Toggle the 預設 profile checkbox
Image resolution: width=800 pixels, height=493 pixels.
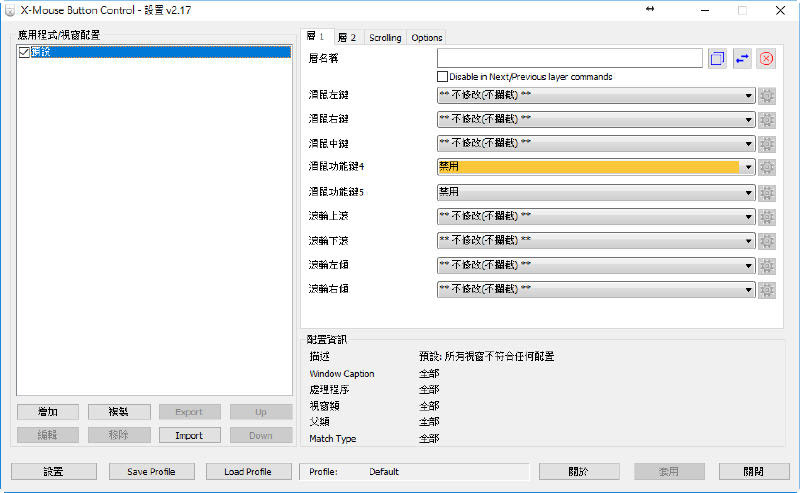tap(24, 52)
